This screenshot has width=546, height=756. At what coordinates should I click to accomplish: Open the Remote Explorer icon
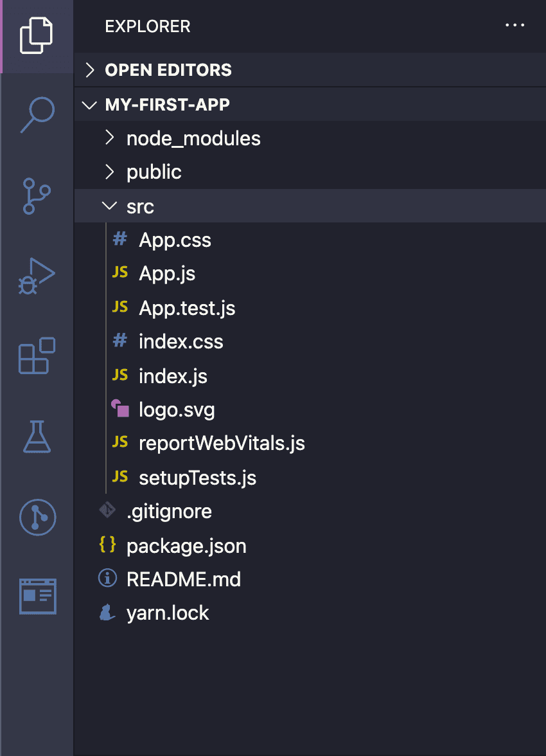[37, 517]
